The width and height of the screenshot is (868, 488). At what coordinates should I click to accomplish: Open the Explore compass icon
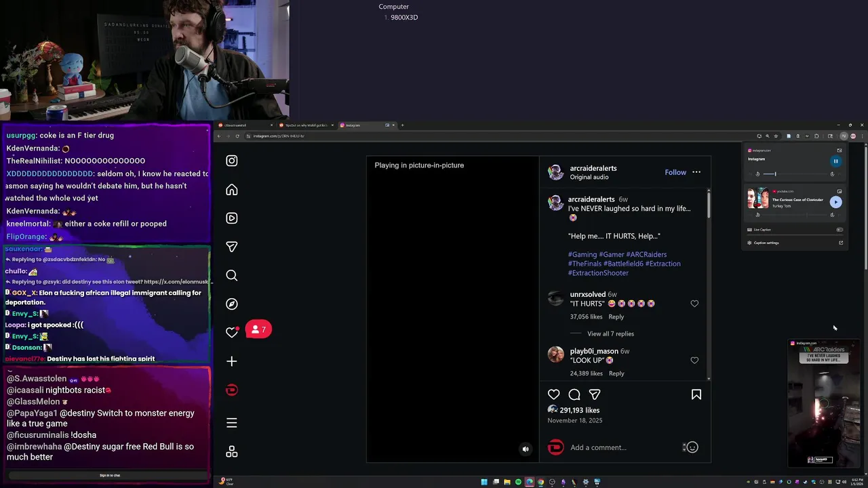pos(232,304)
